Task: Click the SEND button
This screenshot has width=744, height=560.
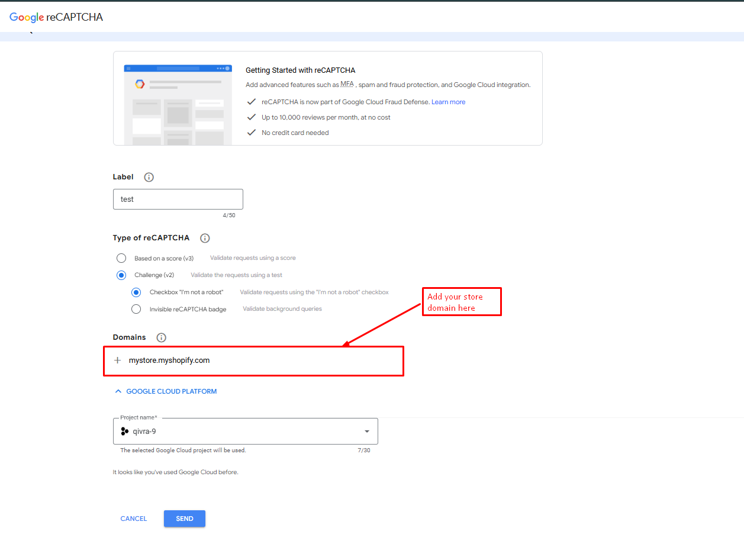Action: pos(185,519)
